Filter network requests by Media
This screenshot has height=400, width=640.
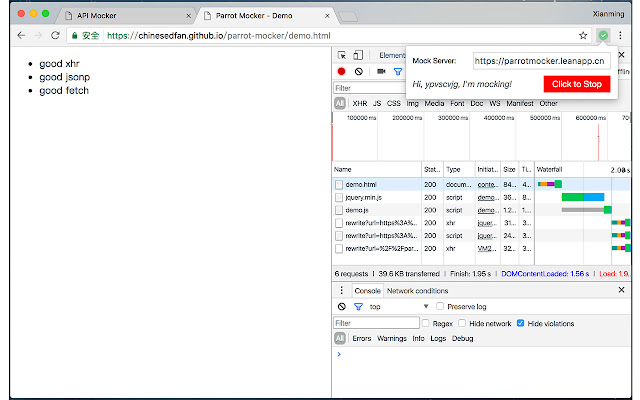(x=434, y=104)
